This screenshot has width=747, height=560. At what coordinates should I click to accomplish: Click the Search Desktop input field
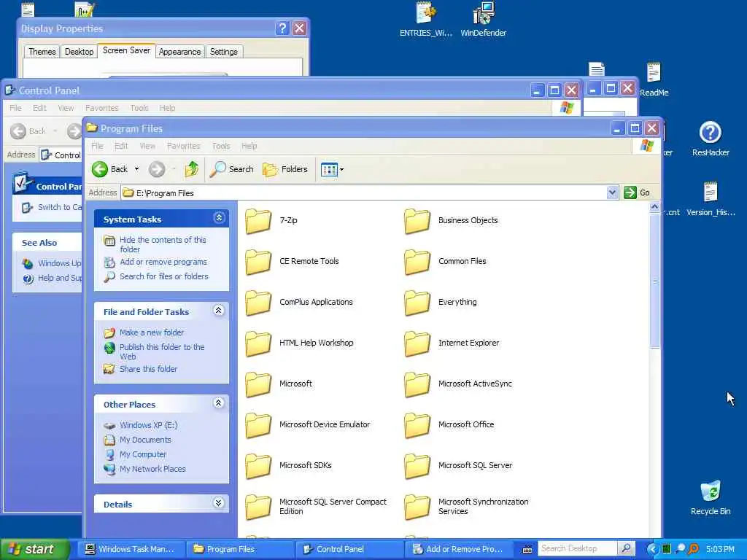click(578, 548)
